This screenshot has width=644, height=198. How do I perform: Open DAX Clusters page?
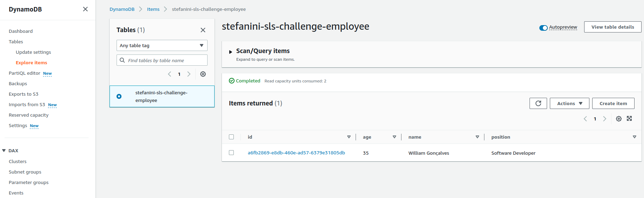17,161
